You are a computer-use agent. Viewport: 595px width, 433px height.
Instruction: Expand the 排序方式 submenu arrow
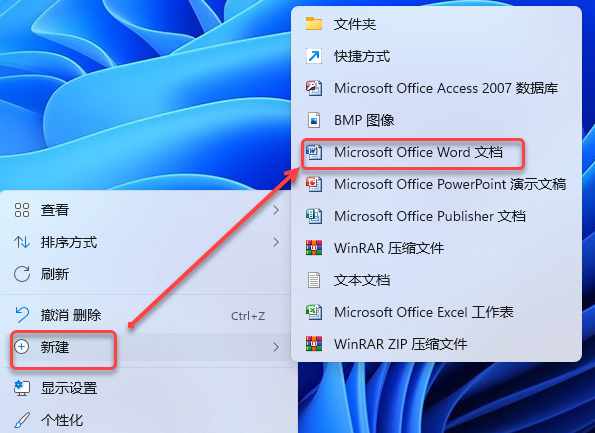coord(276,242)
